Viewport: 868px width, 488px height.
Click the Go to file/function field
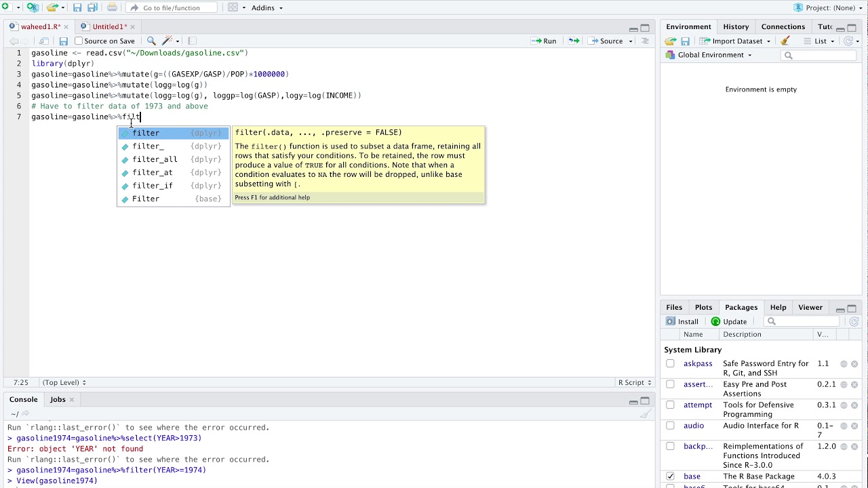pyautogui.click(x=172, y=7)
